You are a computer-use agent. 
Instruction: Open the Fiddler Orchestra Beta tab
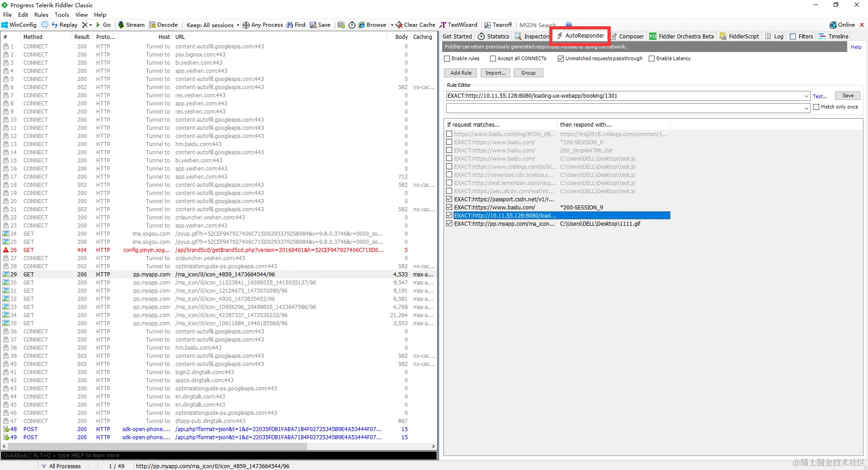coord(682,36)
